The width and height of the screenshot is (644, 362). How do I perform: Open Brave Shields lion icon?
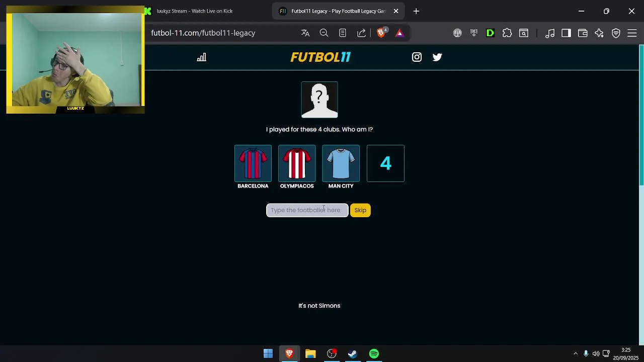(x=382, y=33)
